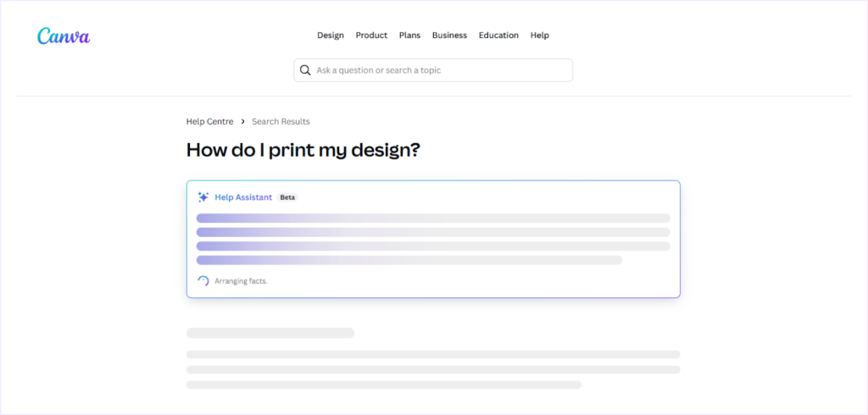Select Help in the top navigation
This screenshot has width=868, height=415.
[x=539, y=36]
